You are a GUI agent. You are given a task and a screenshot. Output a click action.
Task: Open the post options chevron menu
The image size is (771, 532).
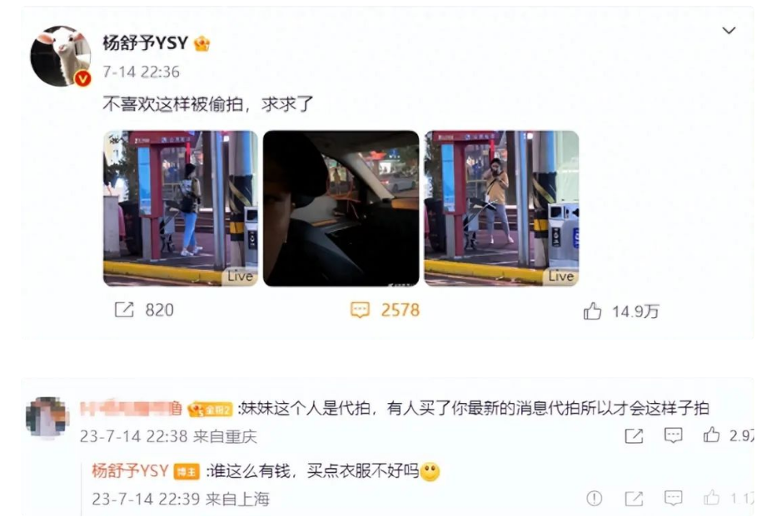pyautogui.click(x=729, y=31)
